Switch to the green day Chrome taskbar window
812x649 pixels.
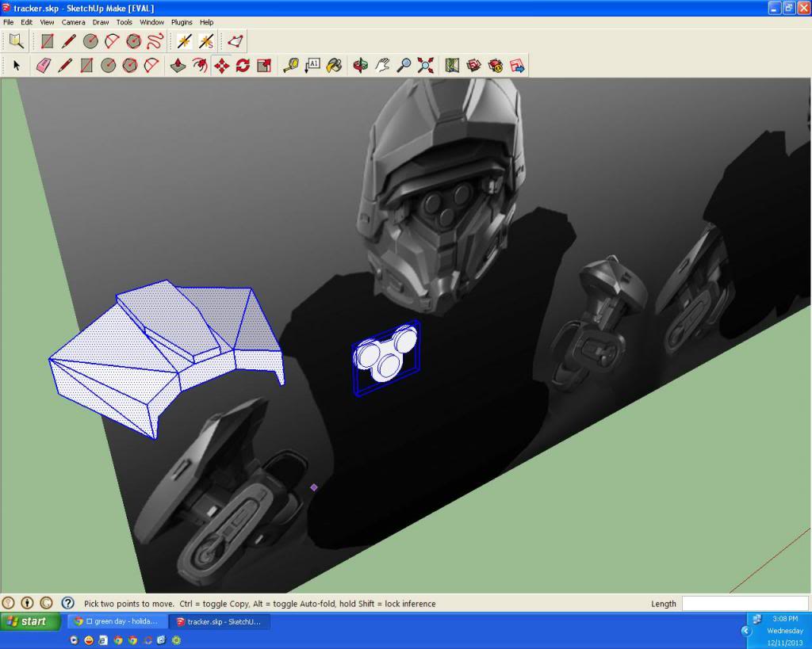tap(117, 621)
